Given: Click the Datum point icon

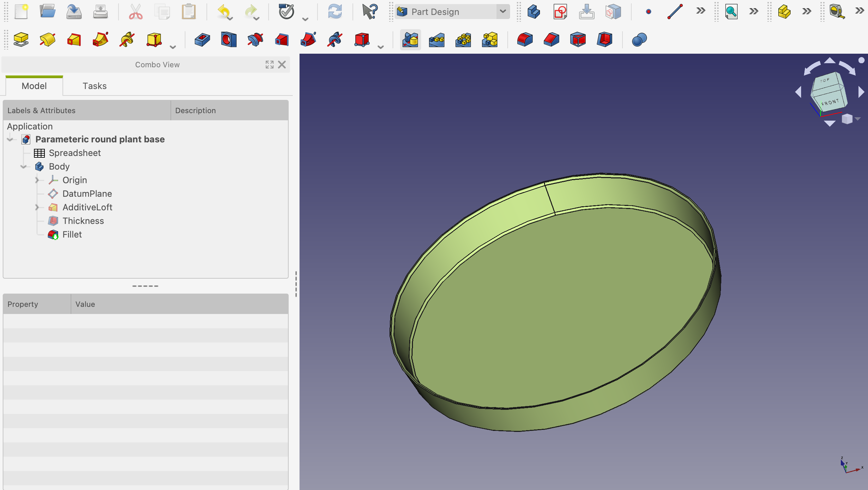Looking at the screenshot, I should click(648, 12).
